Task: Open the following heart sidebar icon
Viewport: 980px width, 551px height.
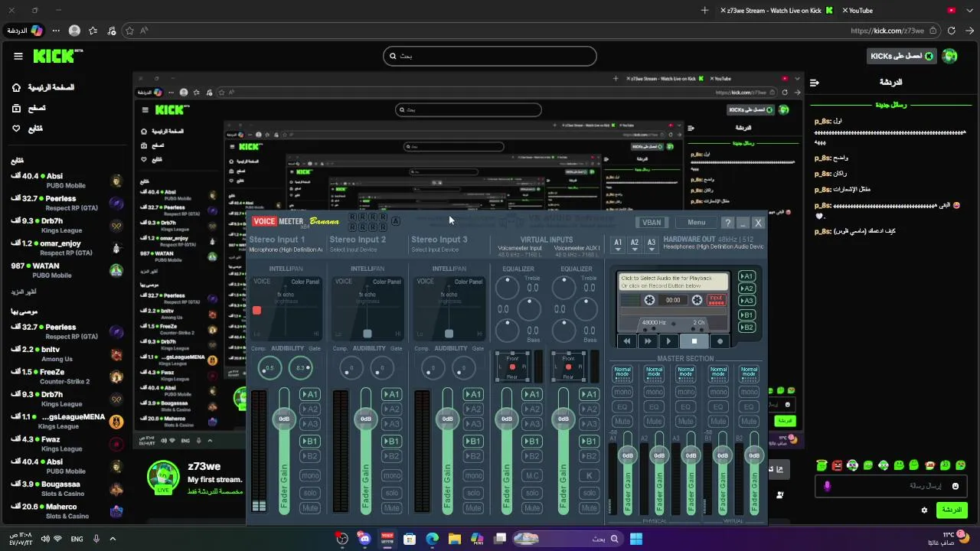Action: [16, 129]
